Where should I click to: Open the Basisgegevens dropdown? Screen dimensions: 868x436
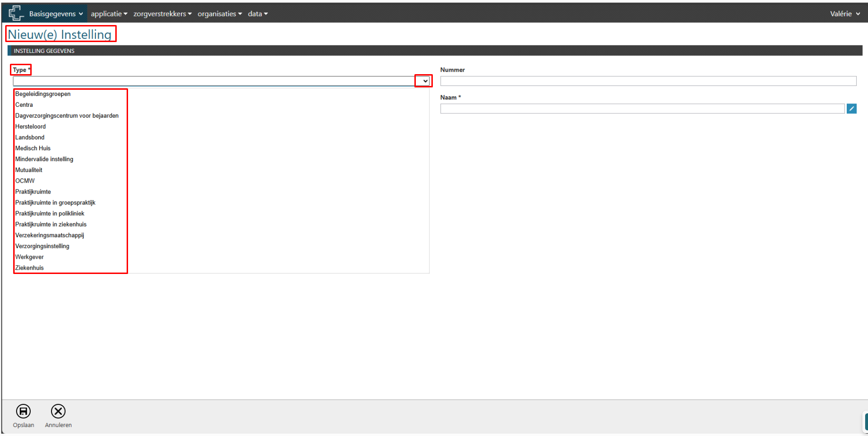tap(56, 14)
